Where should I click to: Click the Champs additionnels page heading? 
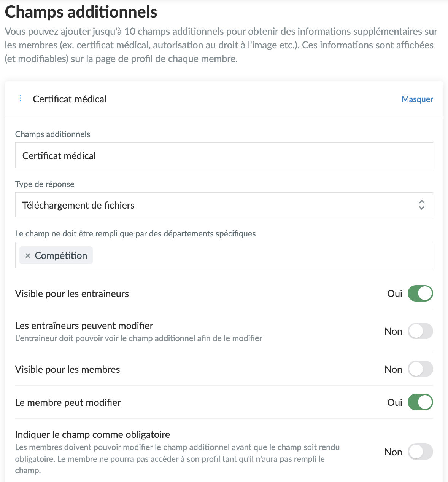click(x=81, y=12)
